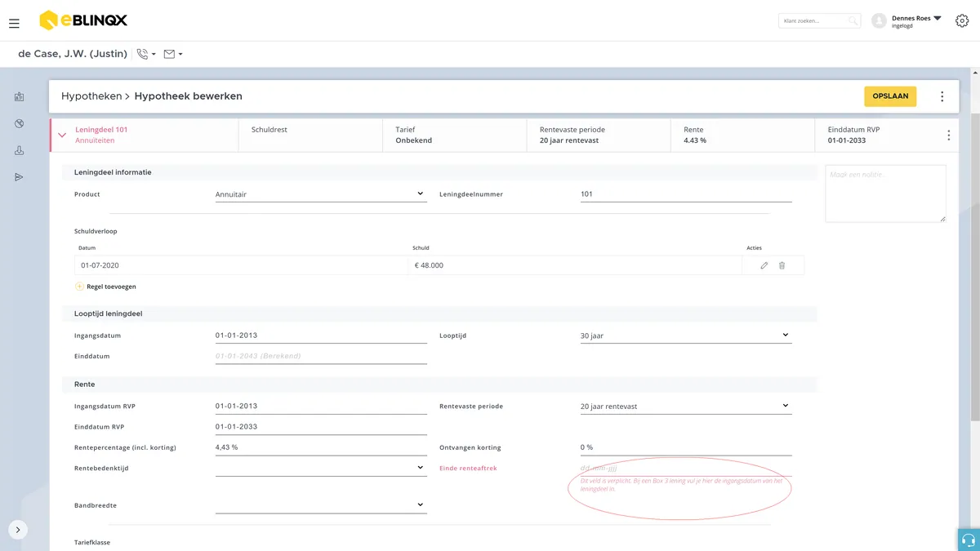Click the Leningdeelnummer field
980x551 pixels.
pos(686,194)
